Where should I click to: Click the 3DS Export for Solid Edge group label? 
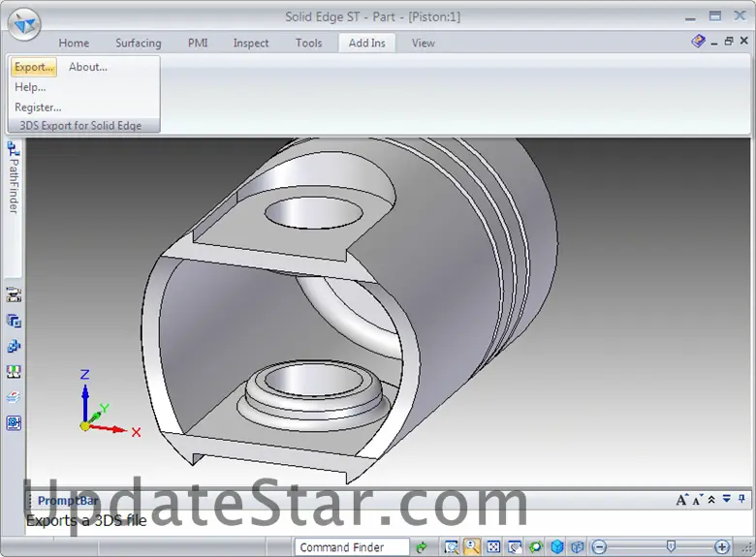point(80,126)
